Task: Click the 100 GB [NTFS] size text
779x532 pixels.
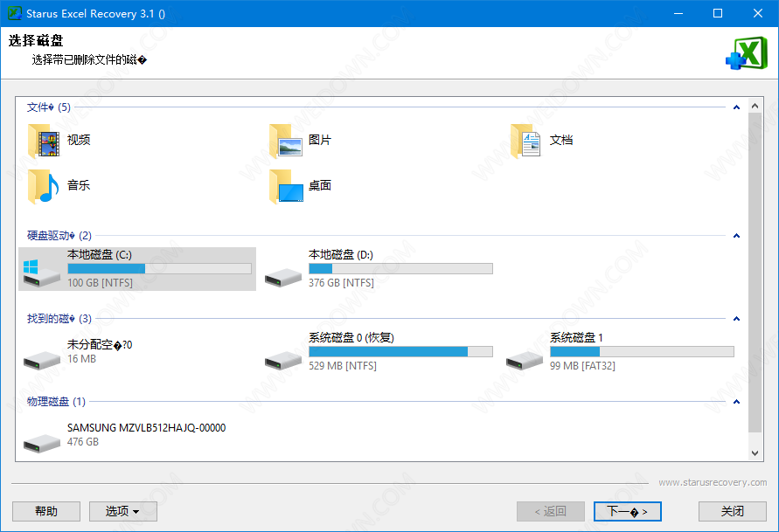Action: click(x=100, y=283)
